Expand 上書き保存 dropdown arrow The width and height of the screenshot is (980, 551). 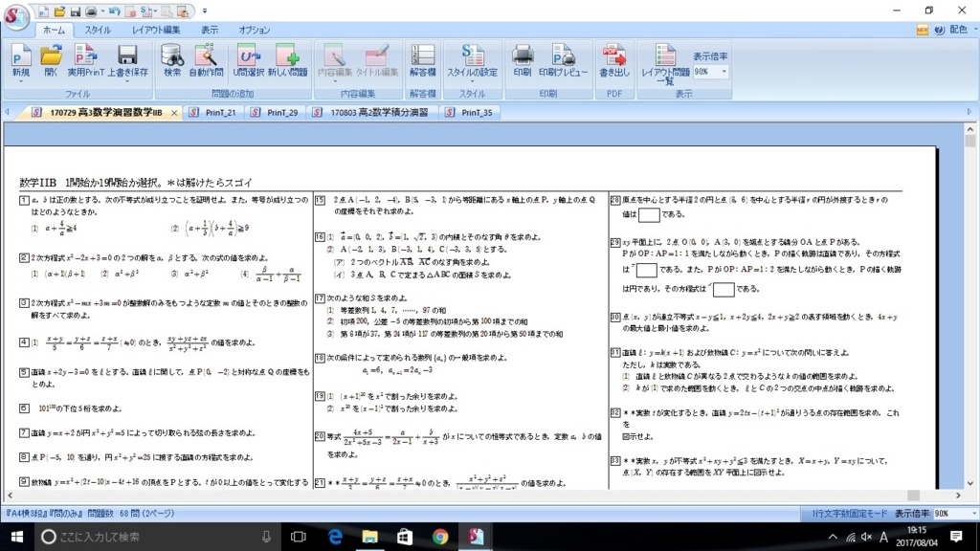point(127,82)
